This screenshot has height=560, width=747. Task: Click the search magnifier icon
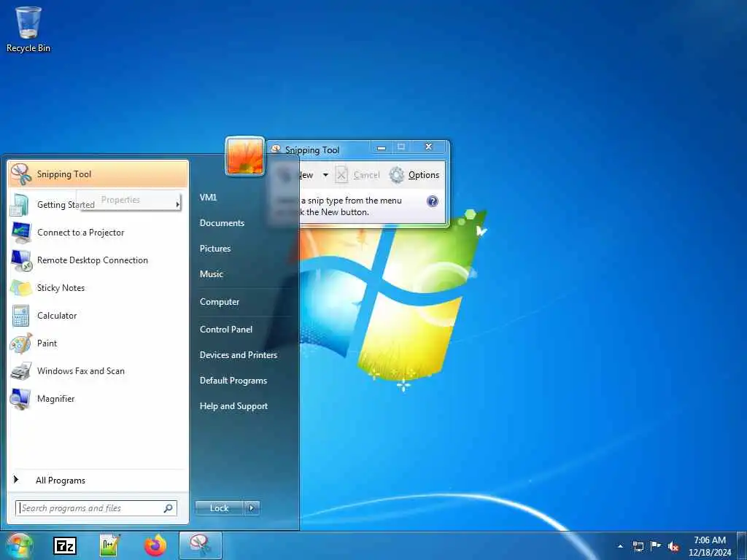point(169,508)
